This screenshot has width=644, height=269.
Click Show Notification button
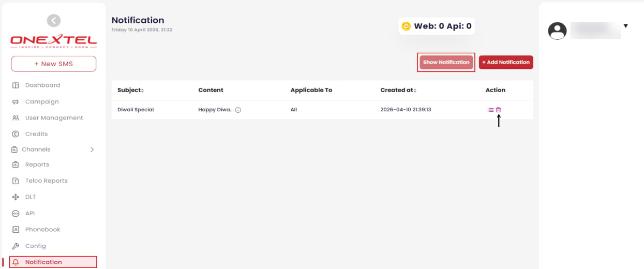click(446, 62)
